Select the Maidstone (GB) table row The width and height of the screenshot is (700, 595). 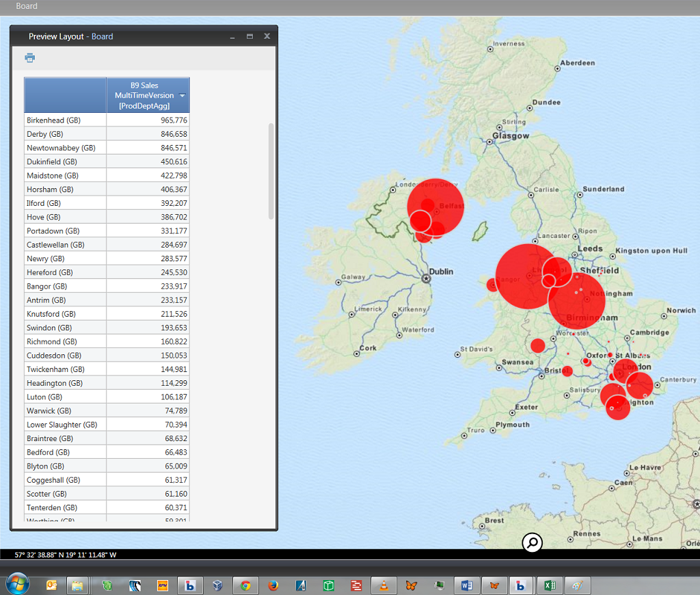pyautogui.click(x=65, y=176)
